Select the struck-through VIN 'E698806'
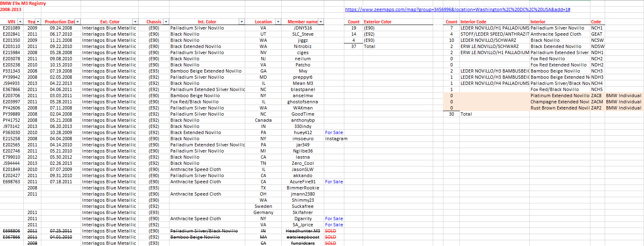644x246 pixels. (11, 231)
